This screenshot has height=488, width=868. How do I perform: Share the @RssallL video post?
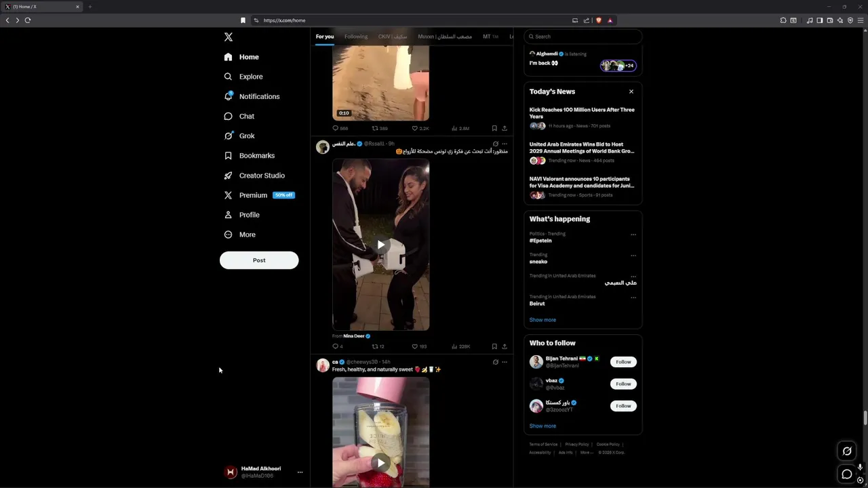[505, 346]
